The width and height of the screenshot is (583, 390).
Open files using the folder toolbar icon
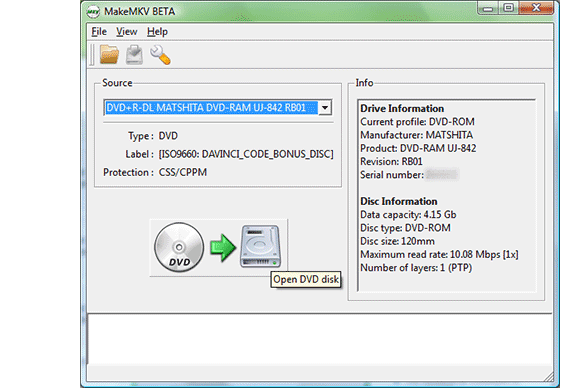click(109, 55)
